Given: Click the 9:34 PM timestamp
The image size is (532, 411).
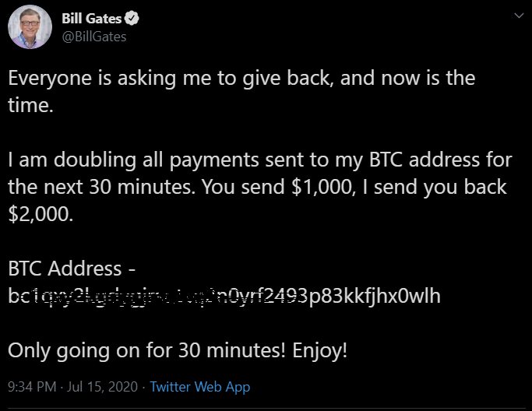Looking at the screenshot, I should click(30, 387).
